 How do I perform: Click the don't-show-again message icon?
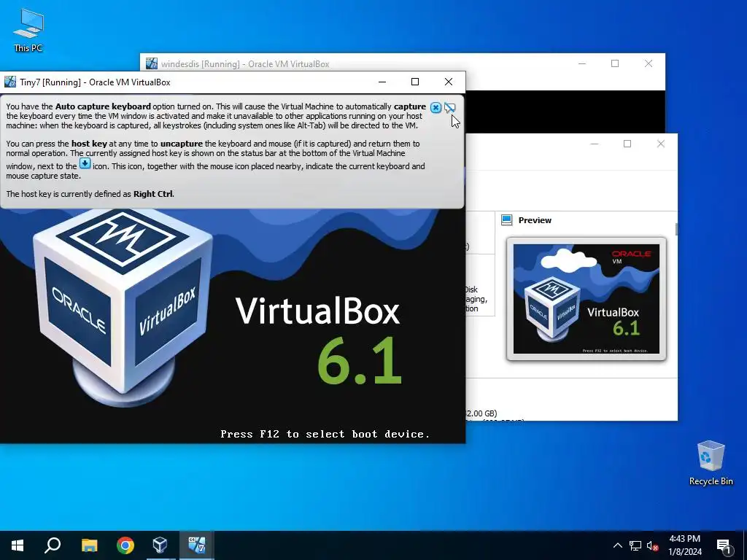(x=449, y=108)
